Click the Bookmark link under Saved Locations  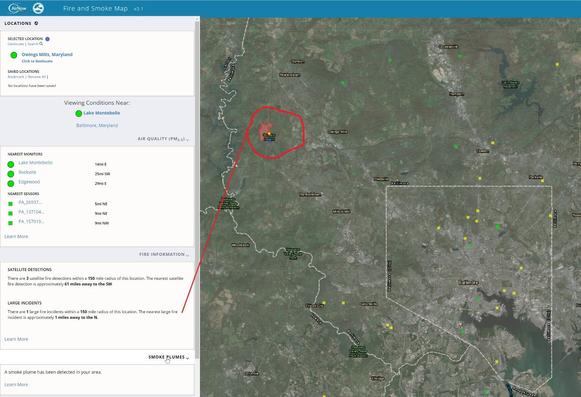17,77
